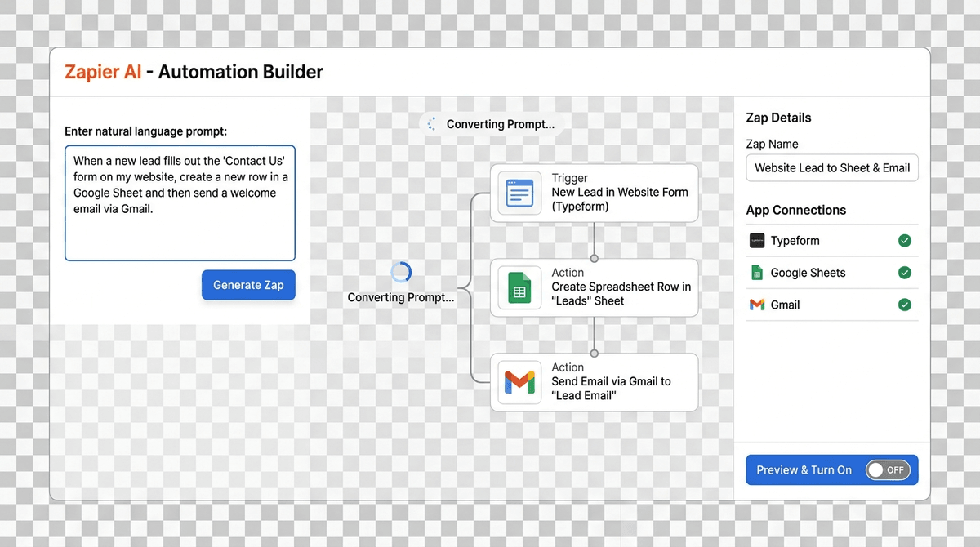Edit the Zap Name input field
This screenshot has height=547, width=980.
point(831,167)
